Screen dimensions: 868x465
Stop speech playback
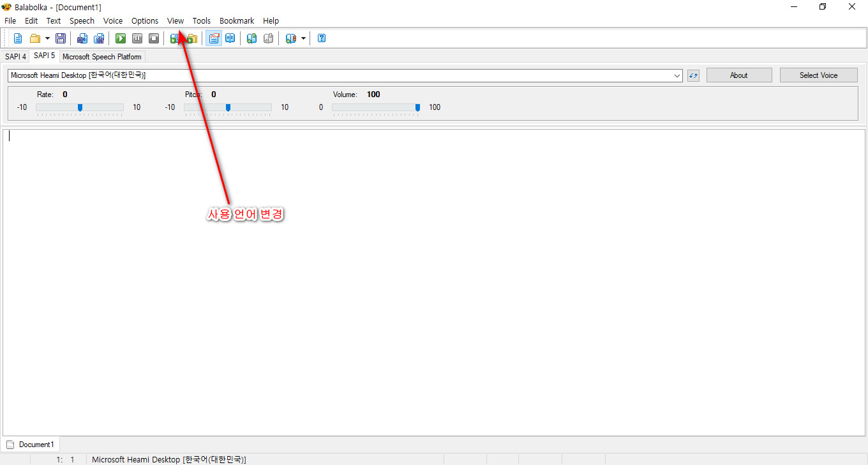coord(154,38)
